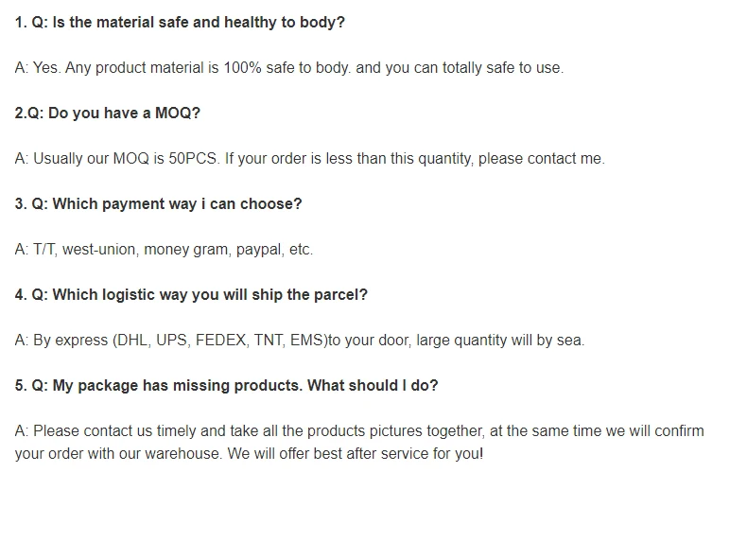
Task: Click the answer stating material is 100% safe
Action: point(288,67)
